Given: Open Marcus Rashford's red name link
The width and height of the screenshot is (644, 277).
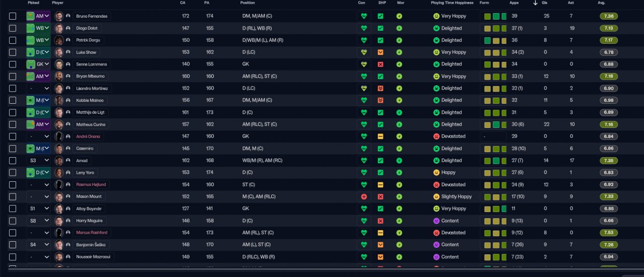Looking at the screenshot, I should pos(92,233).
